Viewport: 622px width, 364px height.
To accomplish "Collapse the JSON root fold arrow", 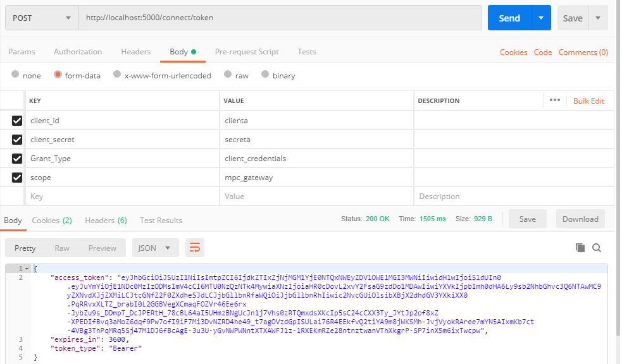I will (x=27, y=269).
